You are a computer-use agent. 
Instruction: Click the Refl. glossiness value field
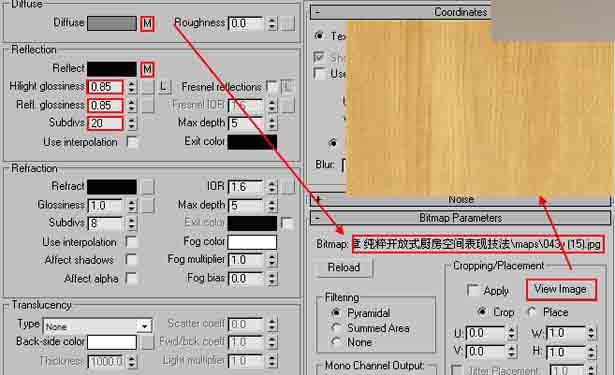click(x=106, y=105)
